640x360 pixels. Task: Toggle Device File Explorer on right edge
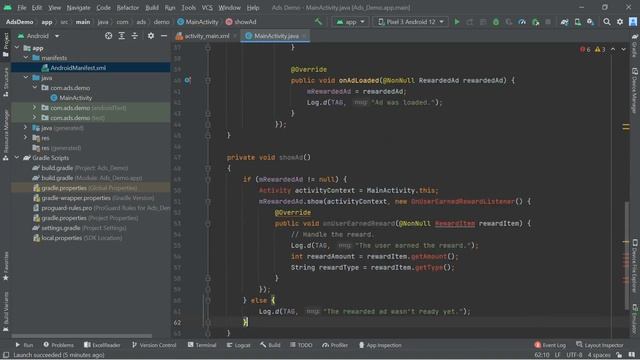click(x=635, y=265)
